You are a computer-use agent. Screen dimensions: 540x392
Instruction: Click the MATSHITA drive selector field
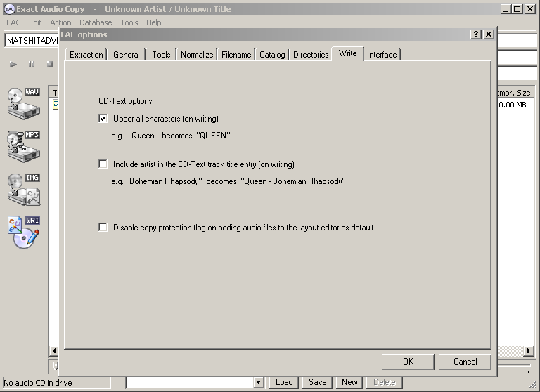click(x=32, y=41)
